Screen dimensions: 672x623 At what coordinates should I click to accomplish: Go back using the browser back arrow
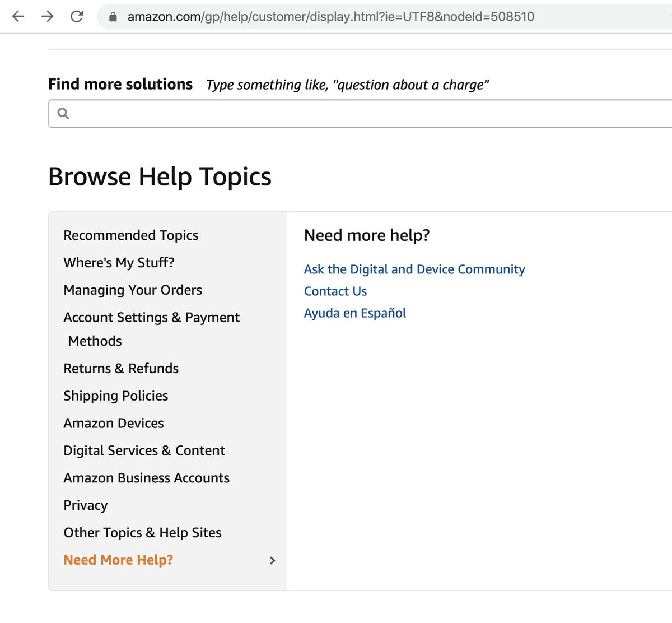pos(18,16)
